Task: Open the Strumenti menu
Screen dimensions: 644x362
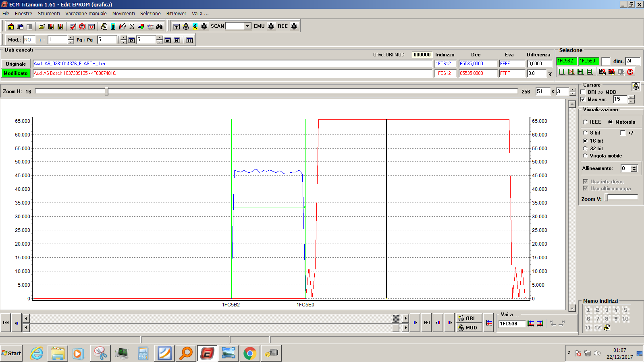Action: point(49,14)
